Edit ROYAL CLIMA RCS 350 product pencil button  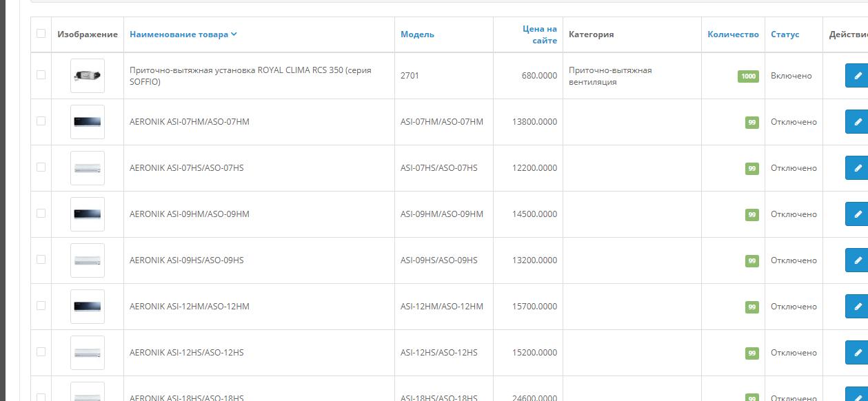(x=857, y=76)
